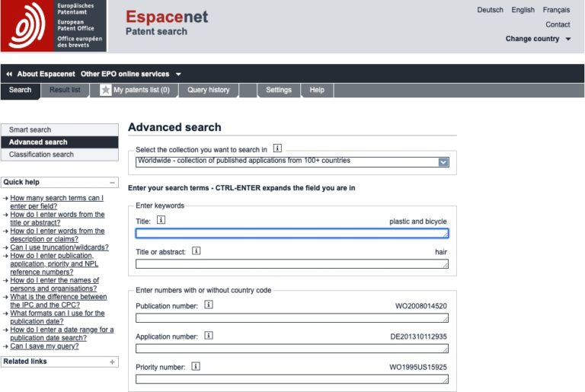
Task: Open IPC and CPC difference help link
Action: 58,301
